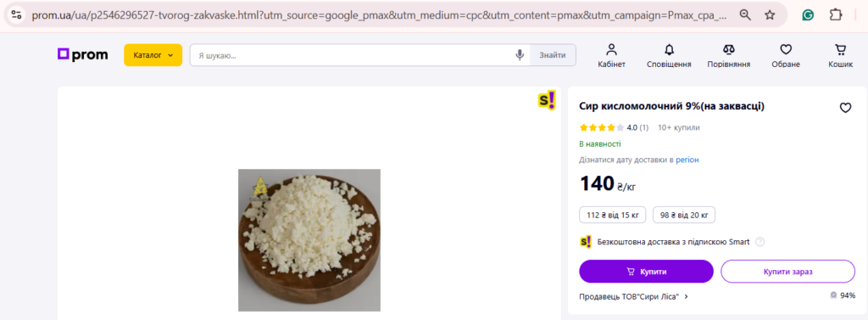Click the Купити button
The width and height of the screenshot is (868, 320).
pyautogui.click(x=646, y=272)
